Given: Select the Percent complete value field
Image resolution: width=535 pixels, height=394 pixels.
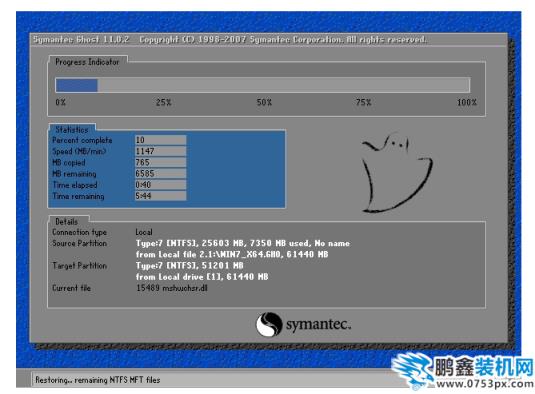Looking at the screenshot, I should pyautogui.click(x=160, y=140).
